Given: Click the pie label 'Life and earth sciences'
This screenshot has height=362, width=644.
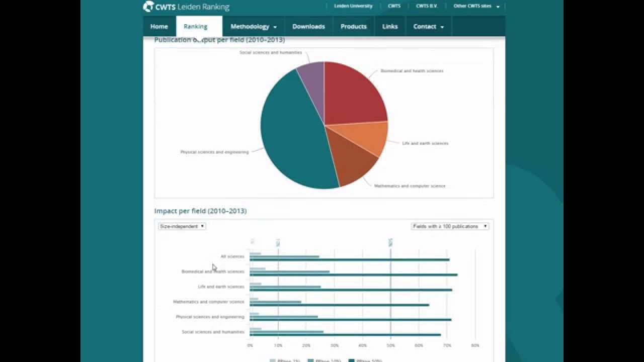Looking at the screenshot, I should point(425,143).
